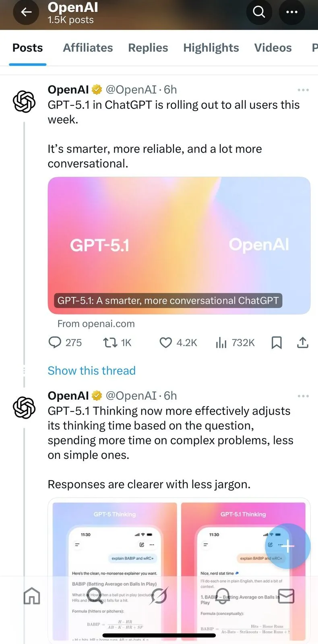Tap the compose new post button
The image size is (318, 644).
[288, 546]
